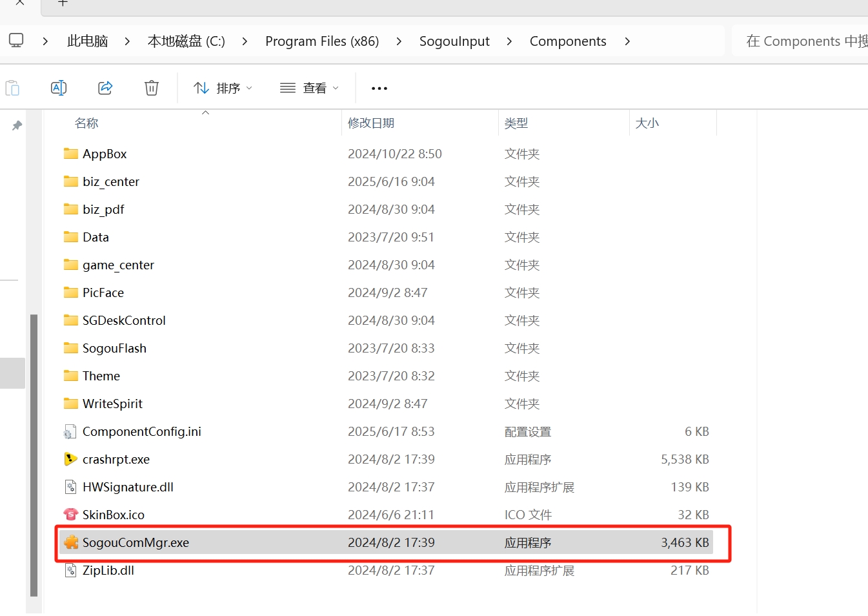Navigate to Program Files (x86) breadcrumb
868x616 pixels.
click(322, 41)
